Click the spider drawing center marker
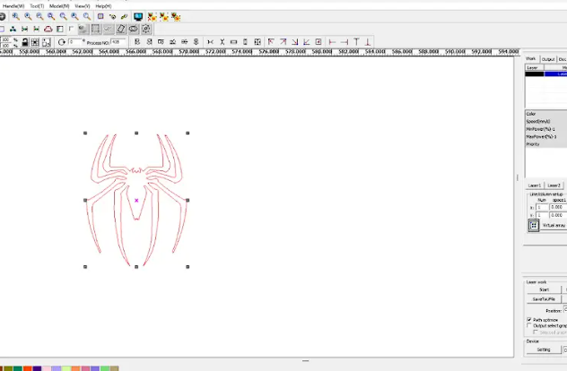This screenshot has height=371, width=567. 136,200
